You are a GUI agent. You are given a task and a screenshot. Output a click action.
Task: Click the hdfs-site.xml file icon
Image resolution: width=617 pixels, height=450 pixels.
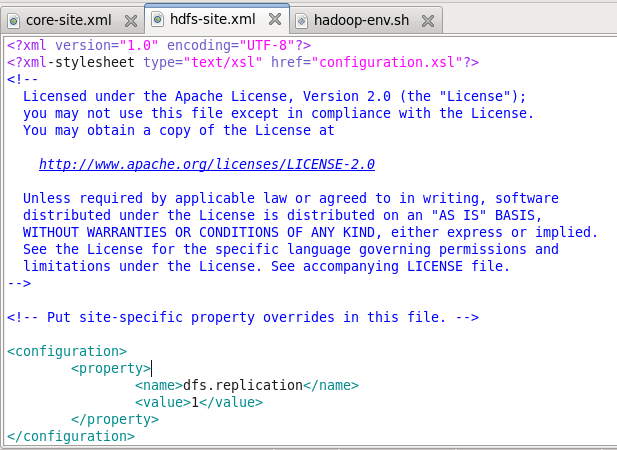point(157,19)
